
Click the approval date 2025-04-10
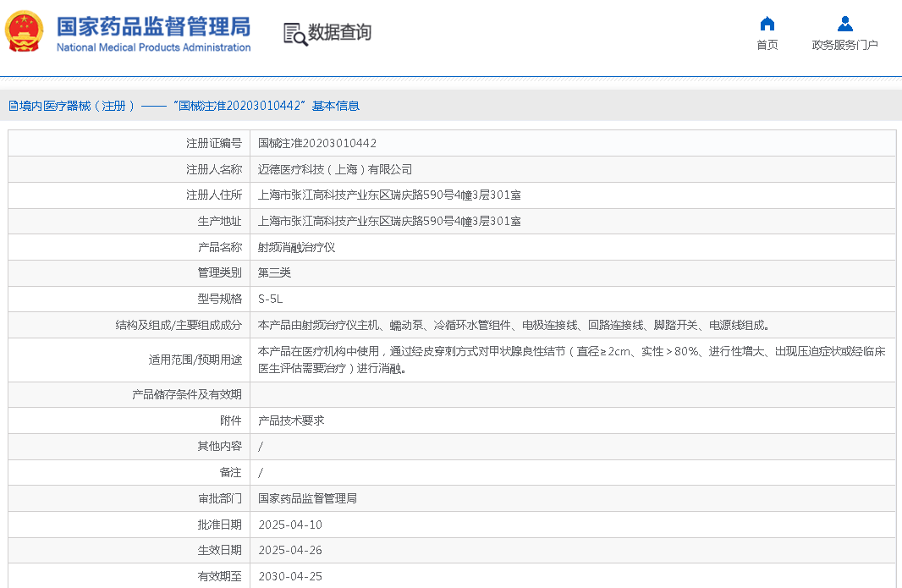click(289, 525)
